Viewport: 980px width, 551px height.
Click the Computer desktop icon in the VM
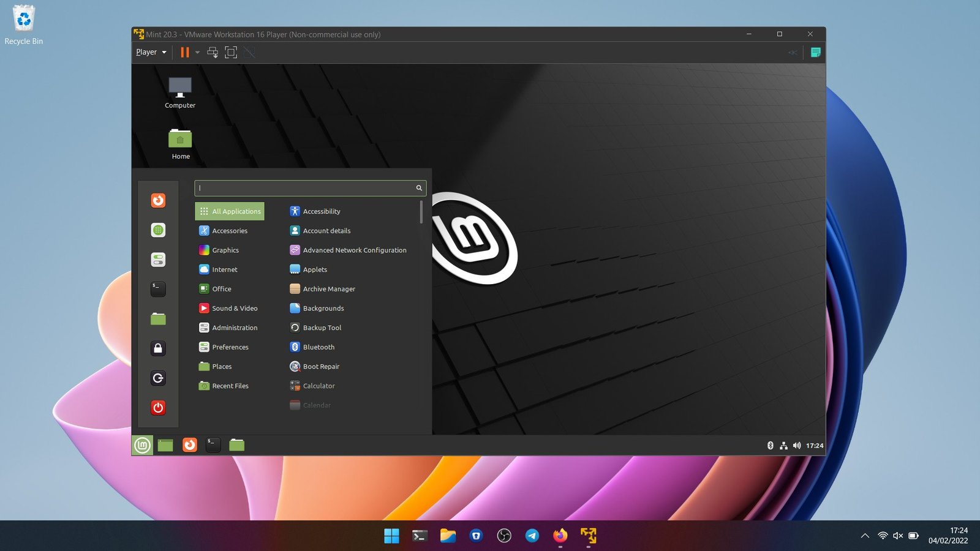[180, 93]
